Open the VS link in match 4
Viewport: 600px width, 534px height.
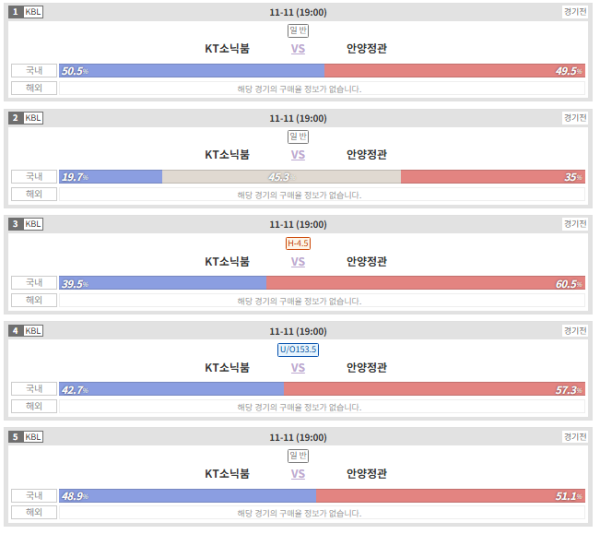tap(298, 368)
